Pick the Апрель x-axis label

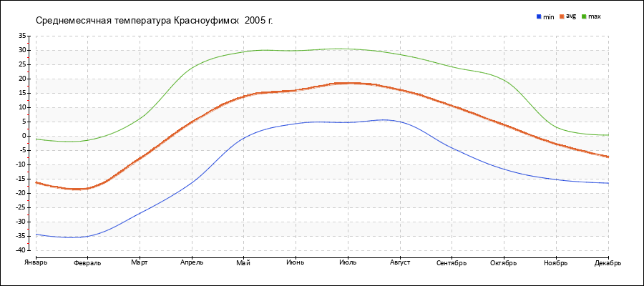tap(192, 262)
